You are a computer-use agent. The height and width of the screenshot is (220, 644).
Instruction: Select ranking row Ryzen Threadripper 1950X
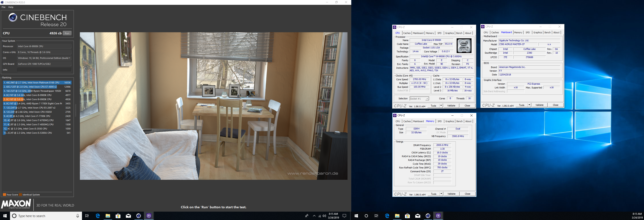pyautogui.click(x=37, y=91)
